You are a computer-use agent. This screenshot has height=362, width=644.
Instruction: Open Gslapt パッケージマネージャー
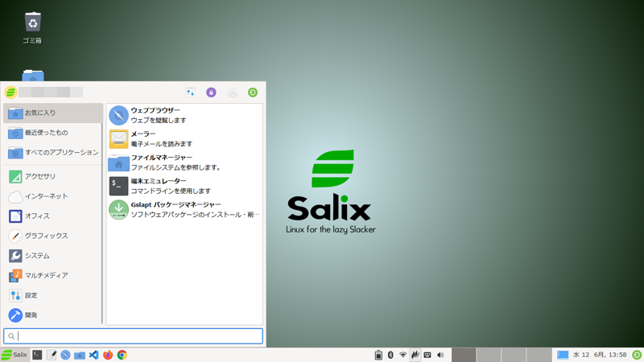point(184,209)
